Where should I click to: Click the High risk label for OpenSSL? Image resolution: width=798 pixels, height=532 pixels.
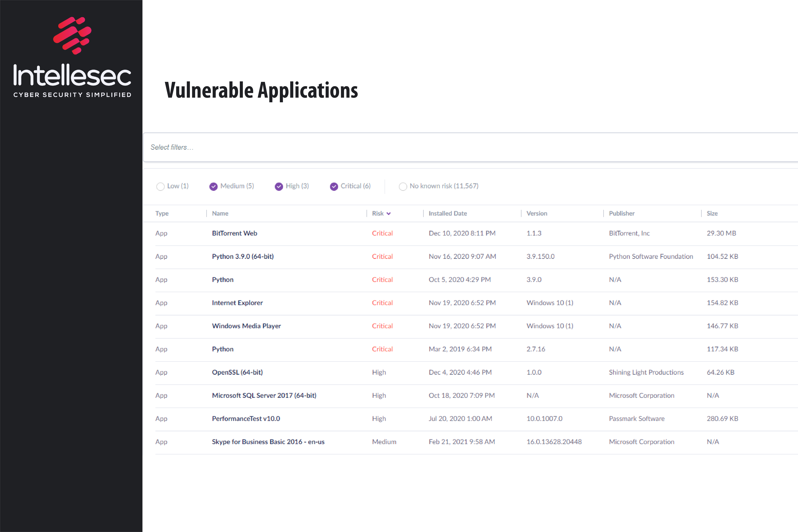click(x=379, y=373)
